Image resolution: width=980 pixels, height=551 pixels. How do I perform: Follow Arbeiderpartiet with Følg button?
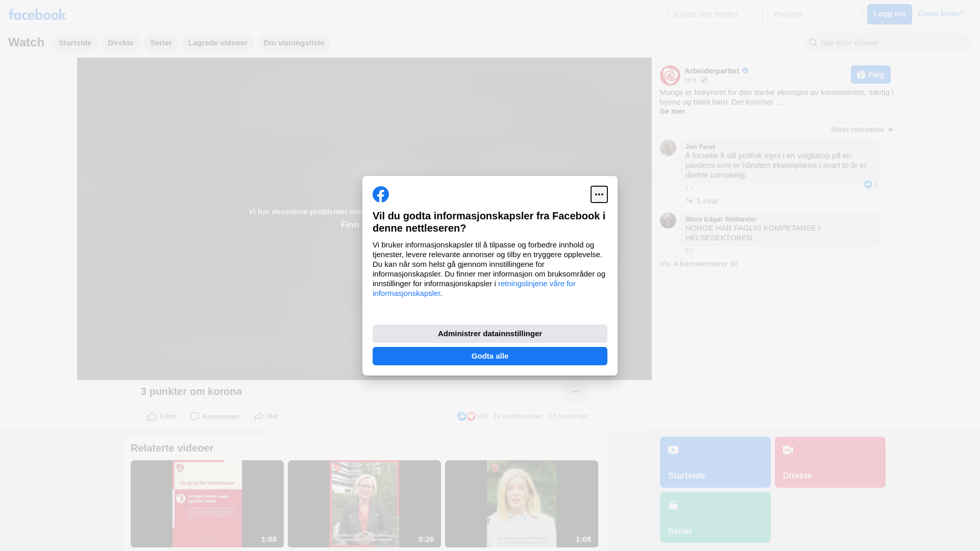[871, 74]
